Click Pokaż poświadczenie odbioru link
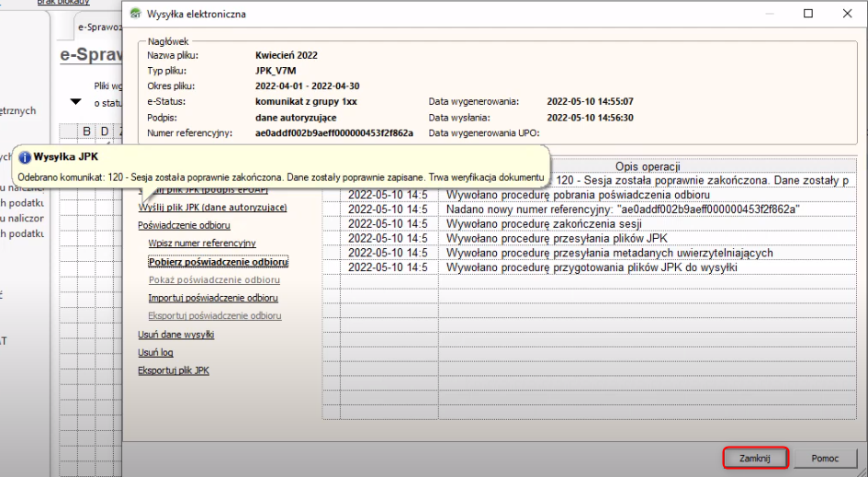 click(214, 279)
